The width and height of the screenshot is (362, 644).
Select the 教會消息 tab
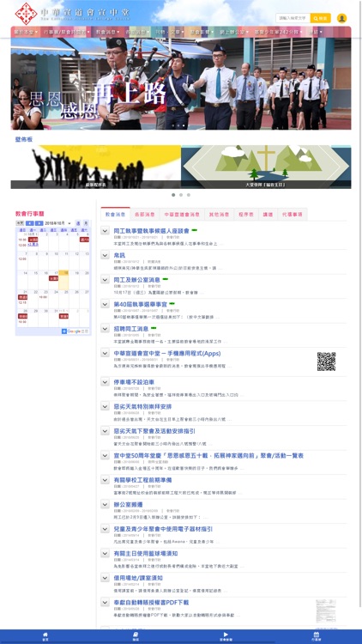115,214
